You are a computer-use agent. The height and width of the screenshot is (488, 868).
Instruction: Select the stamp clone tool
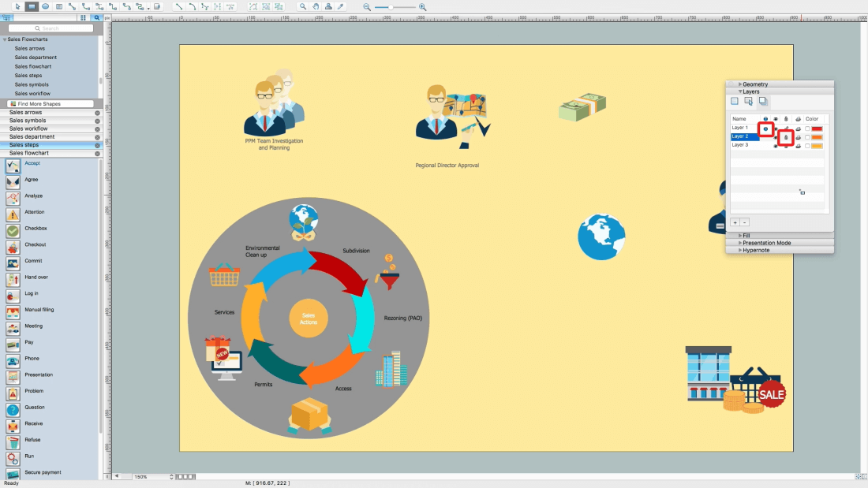click(328, 6)
